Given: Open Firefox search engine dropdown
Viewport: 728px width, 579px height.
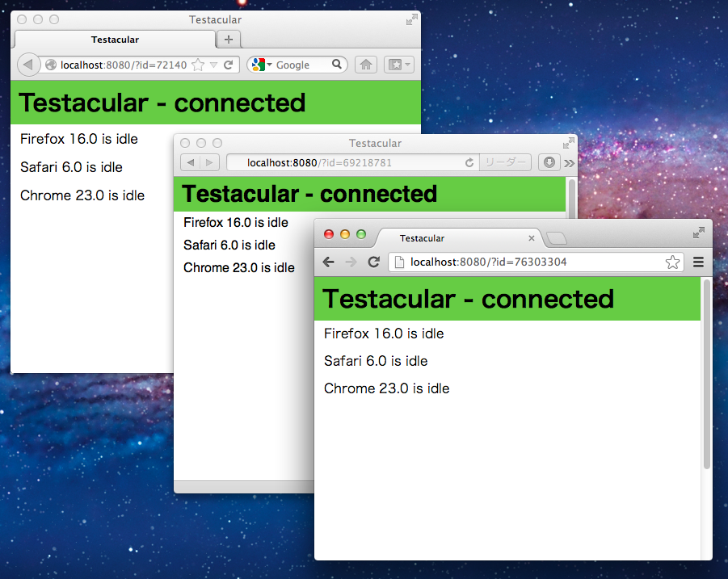Looking at the screenshot, I should pyautogui.click(x=262, y=65).
